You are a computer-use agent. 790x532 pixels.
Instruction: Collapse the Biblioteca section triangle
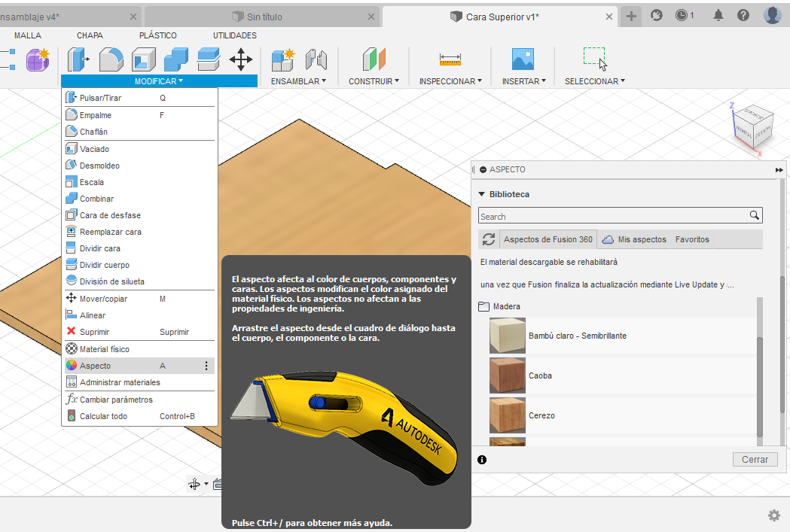click(x=482, y=194)
